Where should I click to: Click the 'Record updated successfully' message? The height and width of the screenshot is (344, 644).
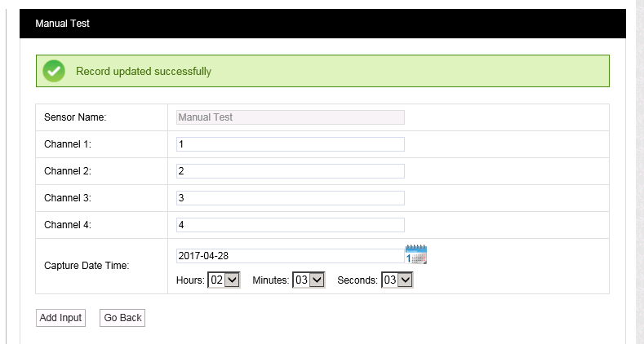tap(144, 72)
